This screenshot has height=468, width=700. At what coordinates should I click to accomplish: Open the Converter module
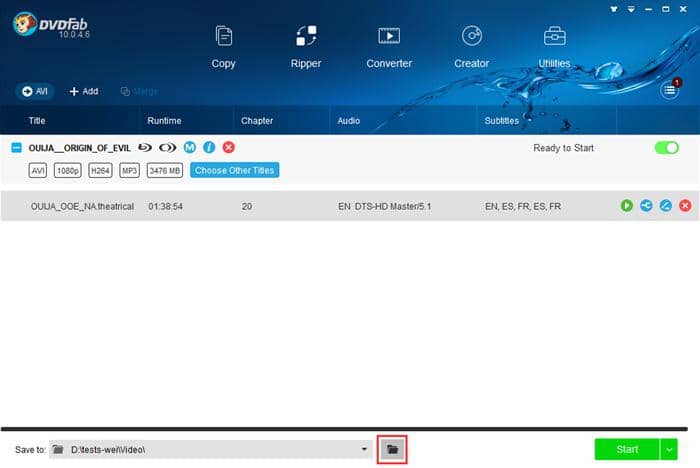point(389,46)
